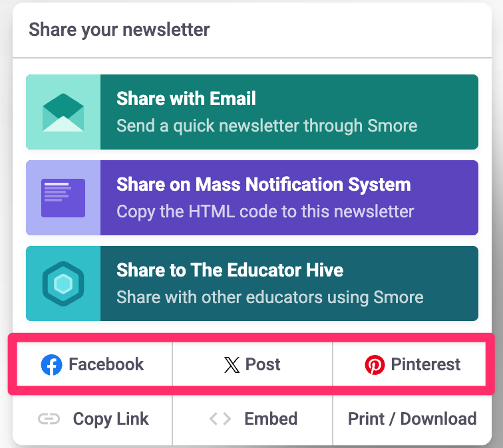Click the Facebook logo icon

51,364
